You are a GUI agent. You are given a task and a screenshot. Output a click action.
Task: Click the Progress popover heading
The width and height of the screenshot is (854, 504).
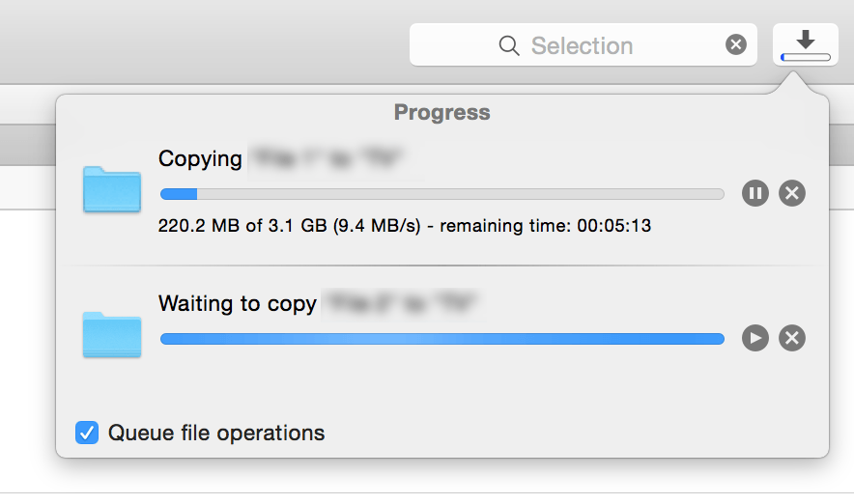(x=441, y=113)
